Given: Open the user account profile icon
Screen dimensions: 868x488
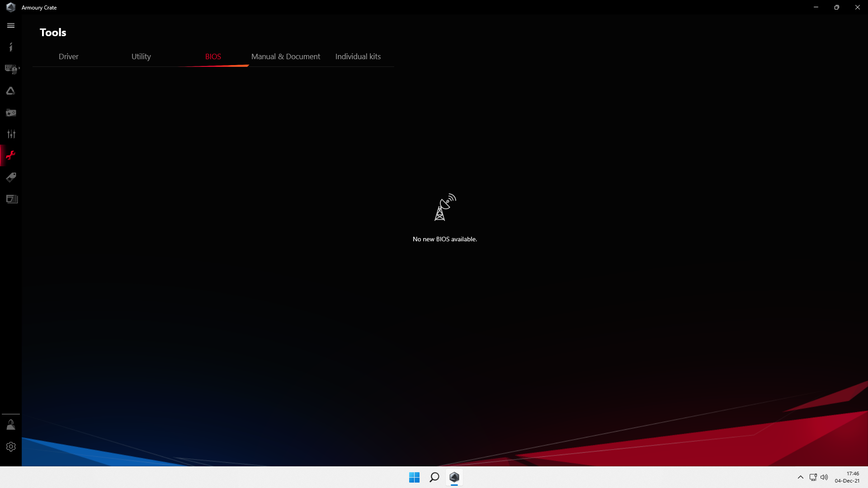Looking at the screenshot, I should (11, 425).
